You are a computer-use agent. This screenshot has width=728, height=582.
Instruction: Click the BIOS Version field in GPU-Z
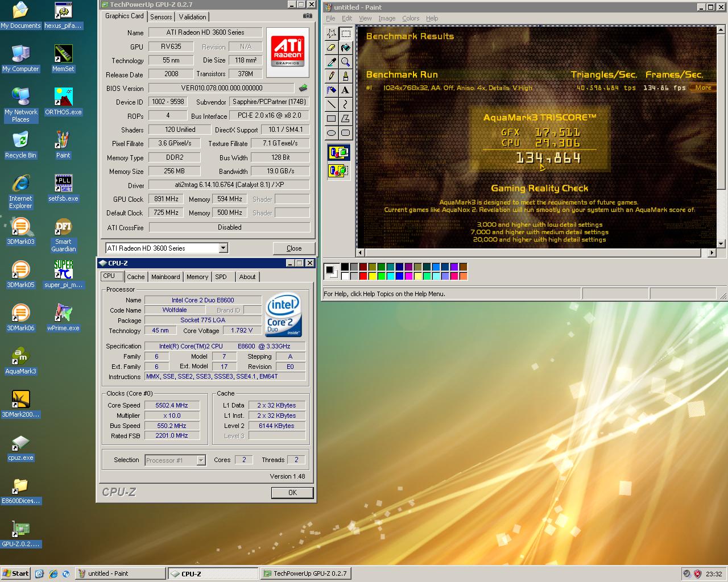coord(221,88)
